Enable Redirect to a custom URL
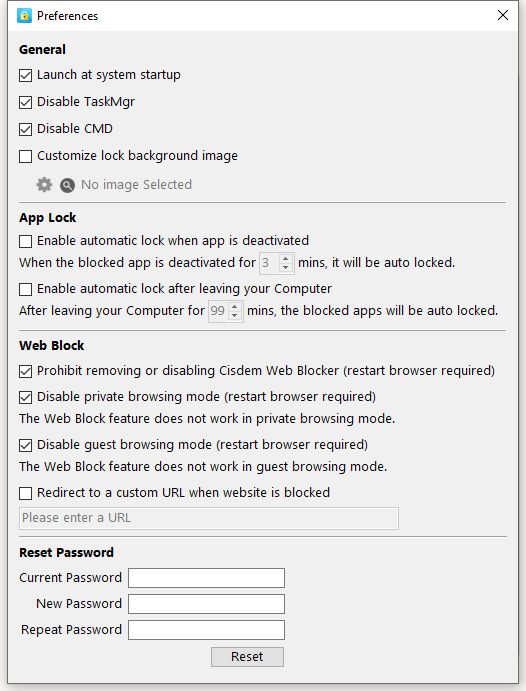 click(x=26, y=494)
